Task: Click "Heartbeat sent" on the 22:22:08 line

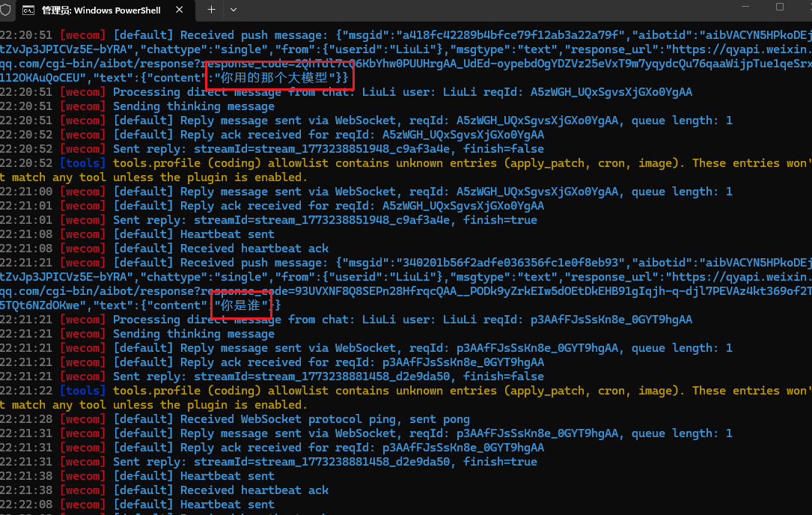Action: (228, 505)
